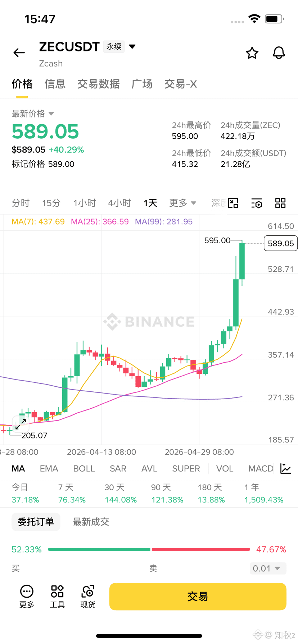Toggle the AVL indicator
This screenshot has width=298, height=644.
149,469
